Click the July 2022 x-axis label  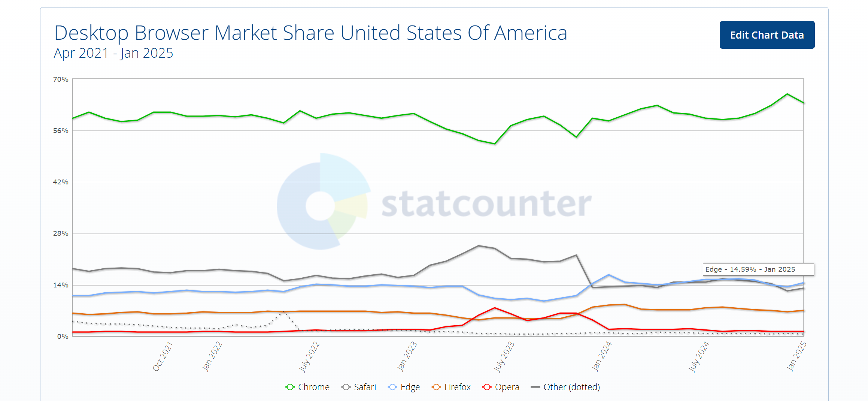[309, 357]
